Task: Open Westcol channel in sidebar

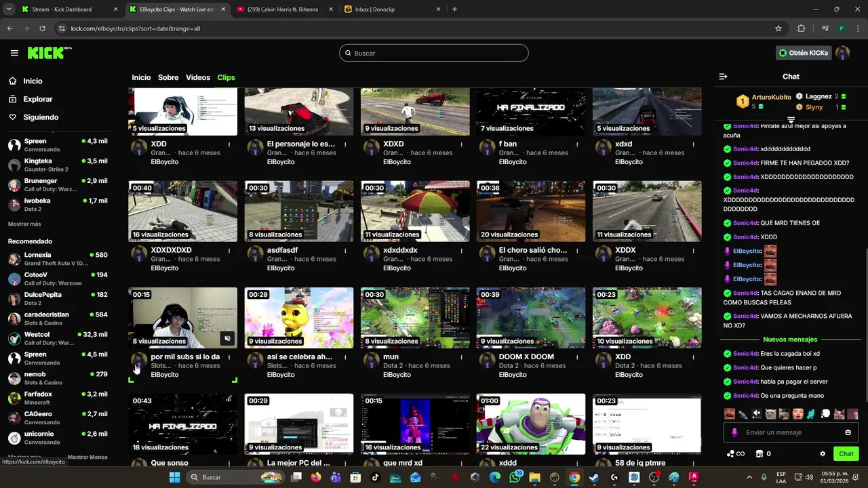Action: (58, 338)
